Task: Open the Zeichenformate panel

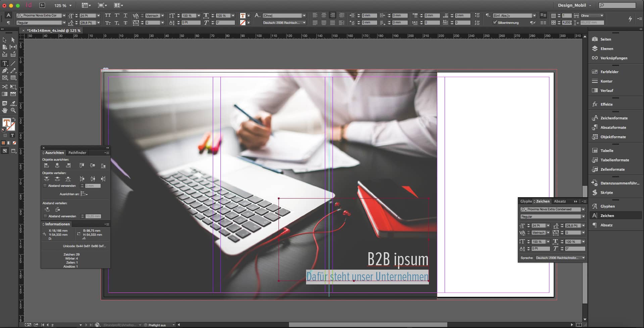Action: 614,118
